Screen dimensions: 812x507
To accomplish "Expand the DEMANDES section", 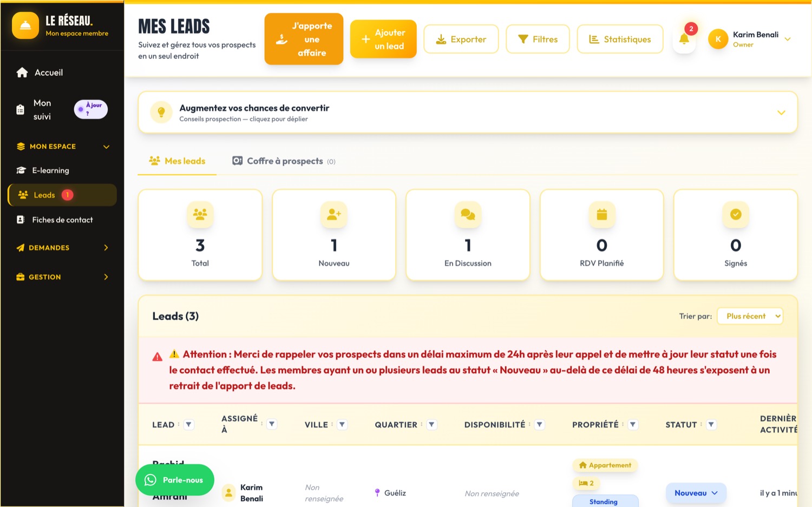I will click(x=63, y=248).
